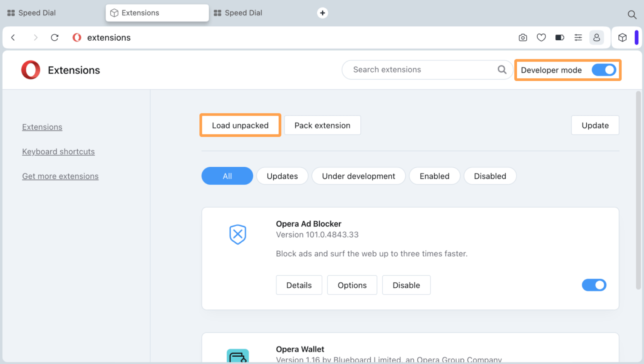Click the battery saver icon
The width and height of the screenshot is (644, 364).
[x=560, y=38]
